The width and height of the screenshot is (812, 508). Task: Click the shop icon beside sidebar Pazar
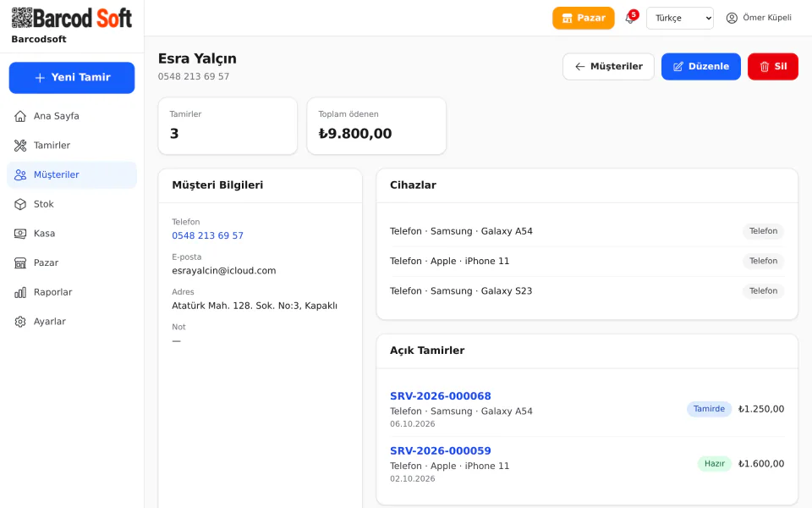[20, 262]
